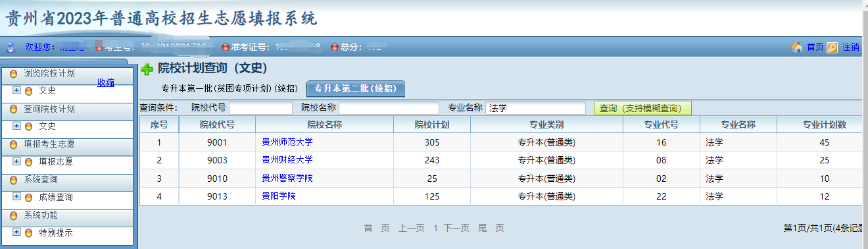Open 查询院校计划 sidebar section
Viewport: 868px width, 249px height.
coord(49,109)
